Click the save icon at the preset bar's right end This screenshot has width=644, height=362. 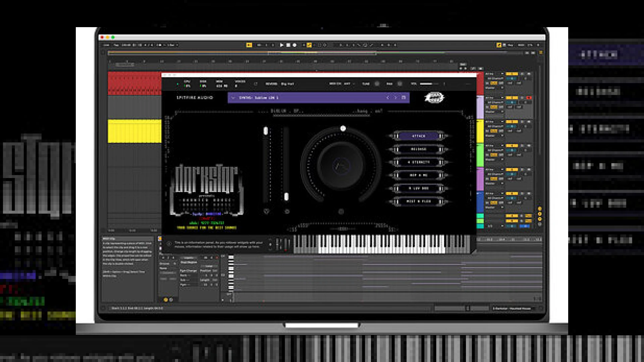pos(404,98)
